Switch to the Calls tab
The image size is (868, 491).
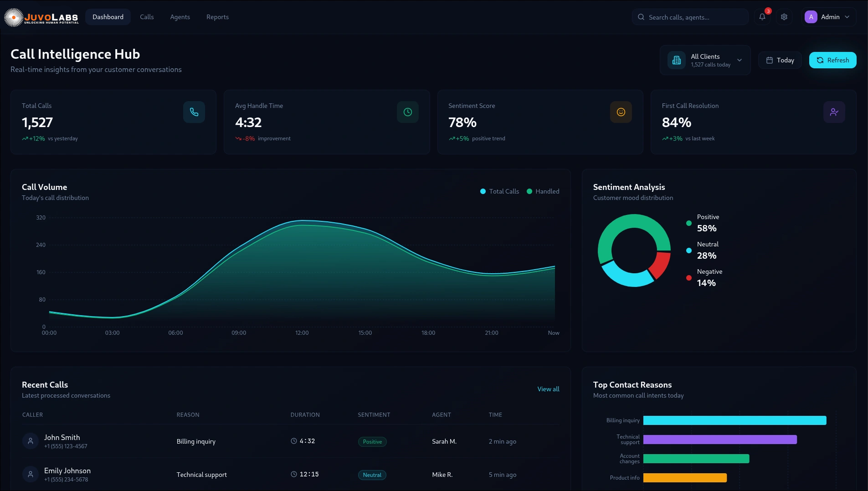[147, 17]
